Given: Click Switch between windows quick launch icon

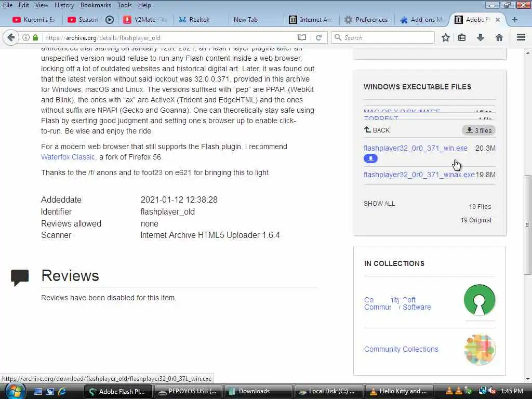Looking at the screenshot, I should (x=50, y=392).
